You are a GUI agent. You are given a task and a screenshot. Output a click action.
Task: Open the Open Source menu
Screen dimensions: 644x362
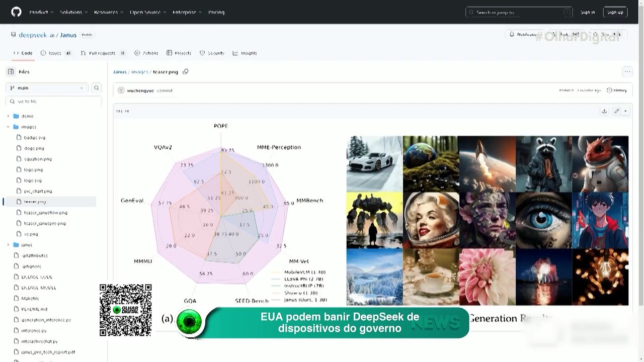(148, 12)
